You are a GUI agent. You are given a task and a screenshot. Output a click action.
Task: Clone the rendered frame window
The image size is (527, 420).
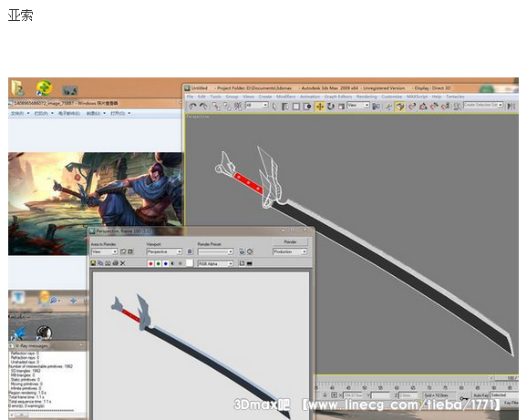click(108, 263)
